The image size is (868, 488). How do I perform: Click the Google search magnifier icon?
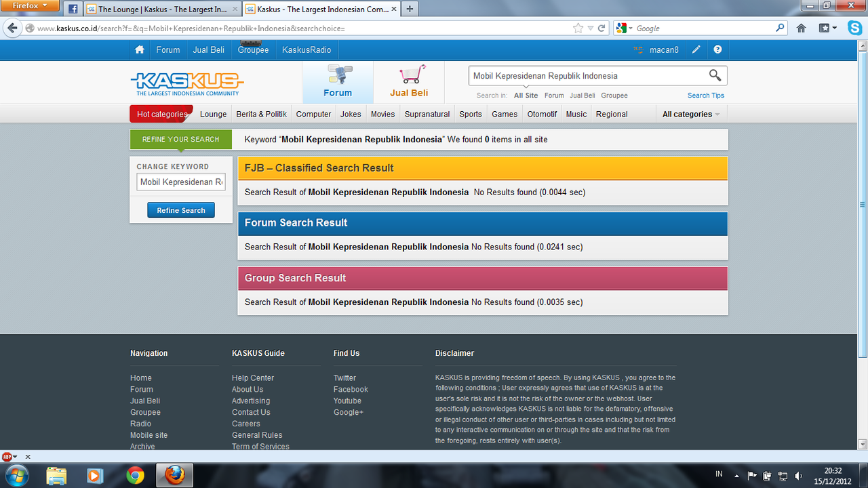(781, 28)
